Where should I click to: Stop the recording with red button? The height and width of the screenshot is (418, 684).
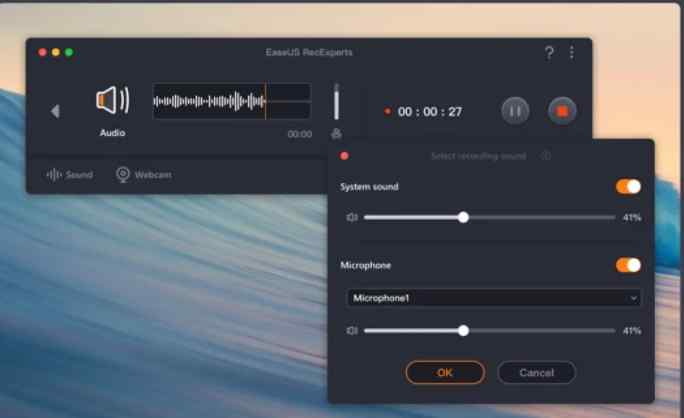tap(562, 111)
